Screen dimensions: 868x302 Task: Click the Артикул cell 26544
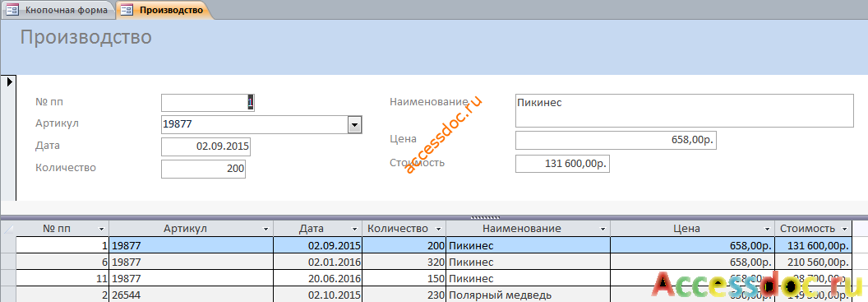coord(192,295)
